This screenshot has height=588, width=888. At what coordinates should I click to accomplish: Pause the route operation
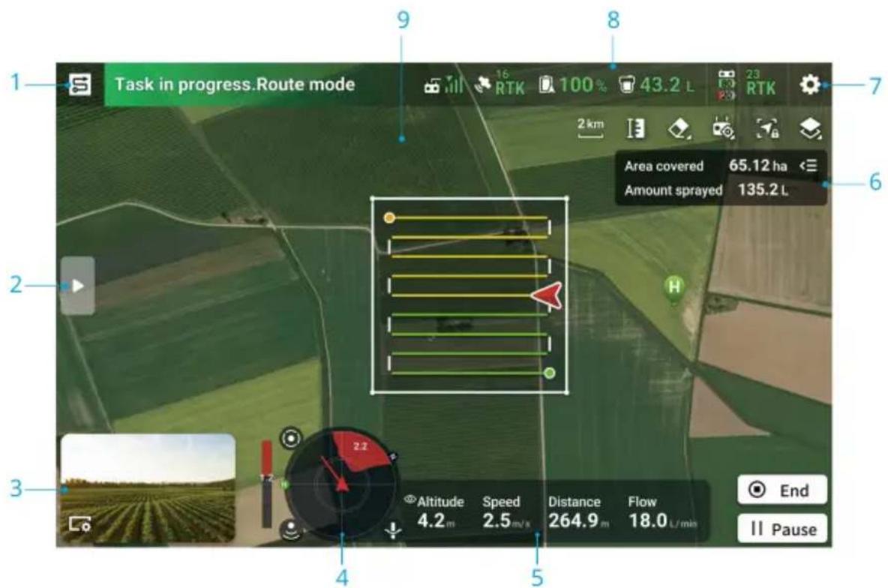click(782, 529)
